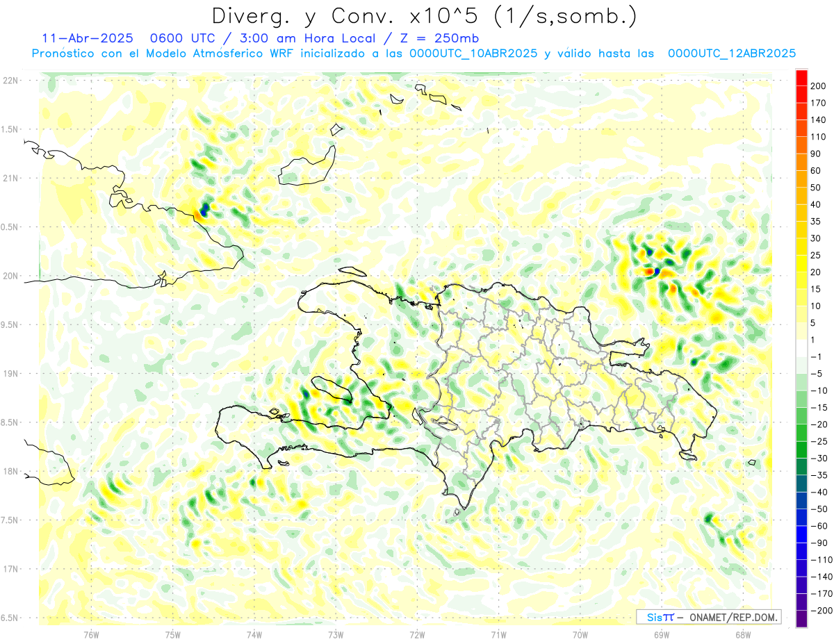Click the '73W' longitude label
Image resolution: width=834 pixels, height=644 pixels.
336,634
